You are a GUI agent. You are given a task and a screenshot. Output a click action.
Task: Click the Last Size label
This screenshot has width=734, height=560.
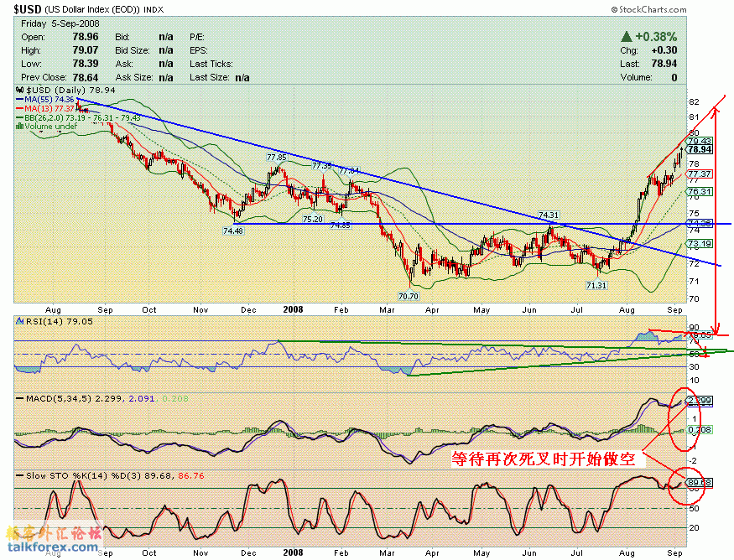(x=209, y=77)
